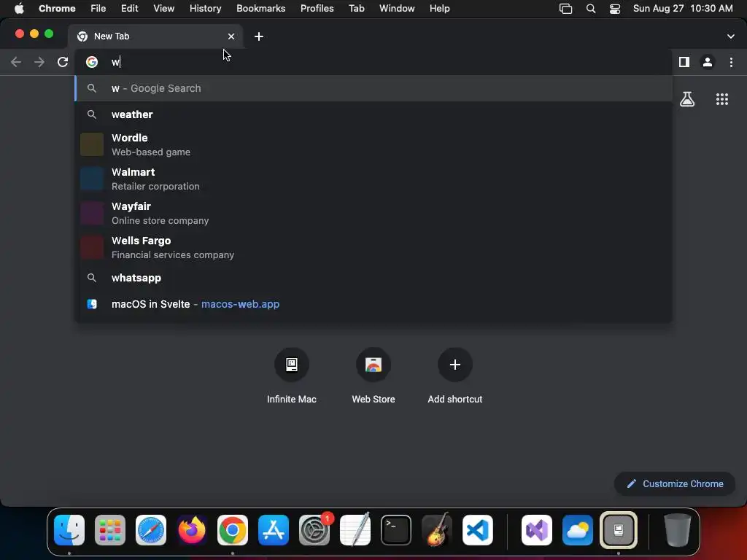Click the Chrome icon in the dock
Viewport: 747px width, 560px height.
point(233,530)
